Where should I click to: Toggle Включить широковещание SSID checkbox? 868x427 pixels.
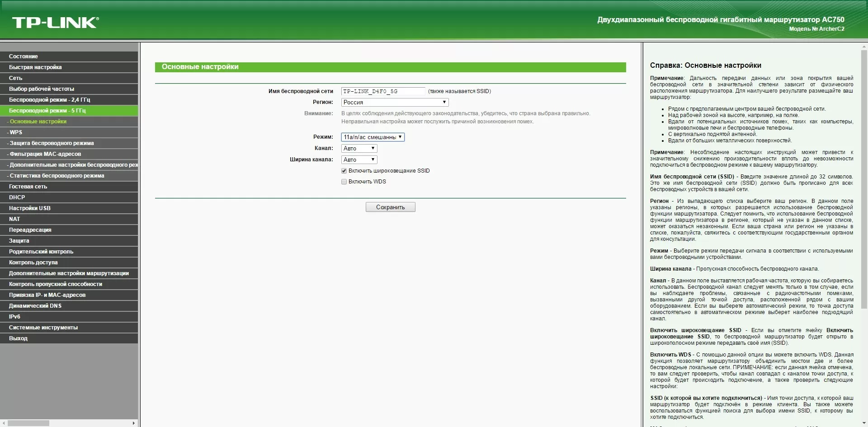tap(344, 171)
